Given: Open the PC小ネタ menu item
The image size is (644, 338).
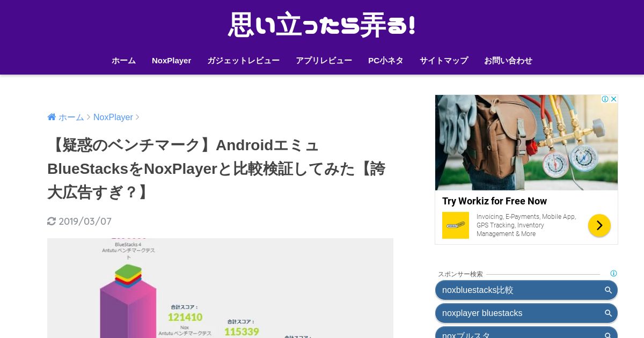Looking at the screenshot, I should point(385,61).
